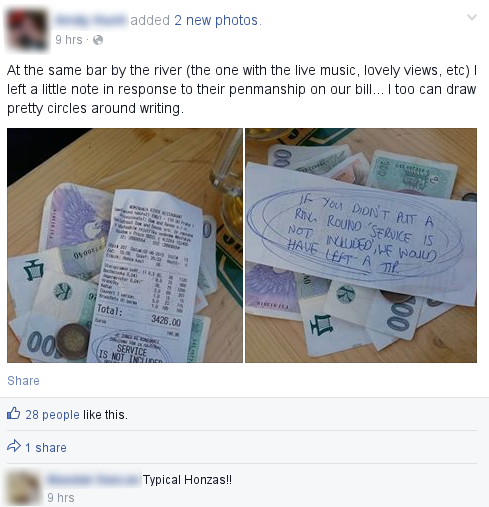Click the 'Typical Honzas!!' comment text

point(187,480)
